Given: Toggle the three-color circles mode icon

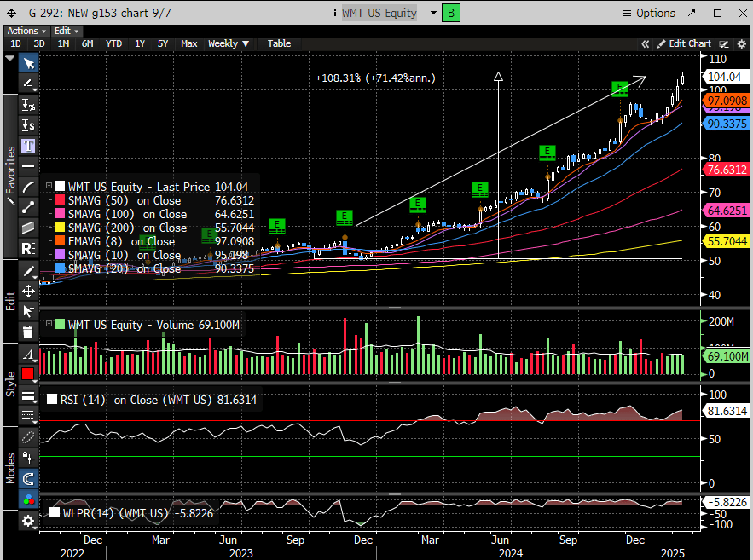Looking at the screenshot, I should pyautogui.click(x=28, y=499).
